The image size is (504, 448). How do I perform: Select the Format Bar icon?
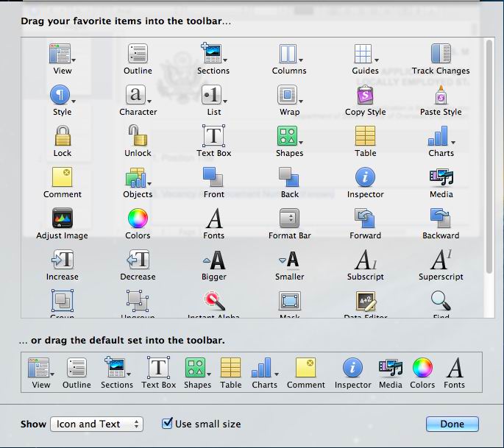(289, 218)
